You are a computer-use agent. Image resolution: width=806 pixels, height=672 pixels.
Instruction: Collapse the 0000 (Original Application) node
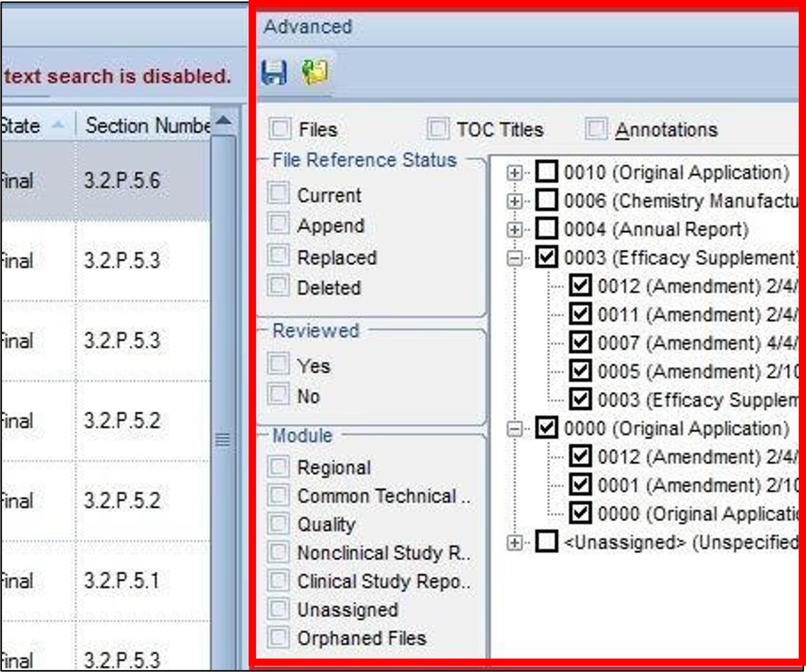(515, 429)
